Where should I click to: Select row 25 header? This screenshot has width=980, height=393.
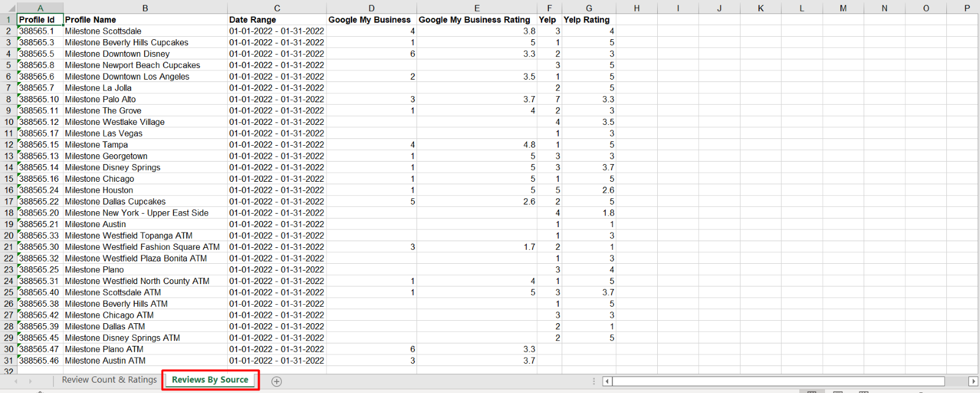coord(9,293)
